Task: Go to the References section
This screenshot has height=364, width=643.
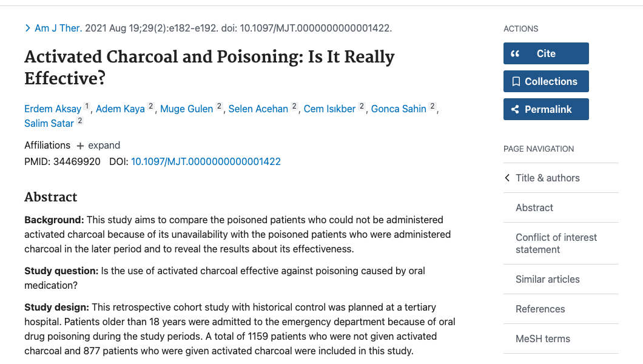Action: (x=540, y=309)
